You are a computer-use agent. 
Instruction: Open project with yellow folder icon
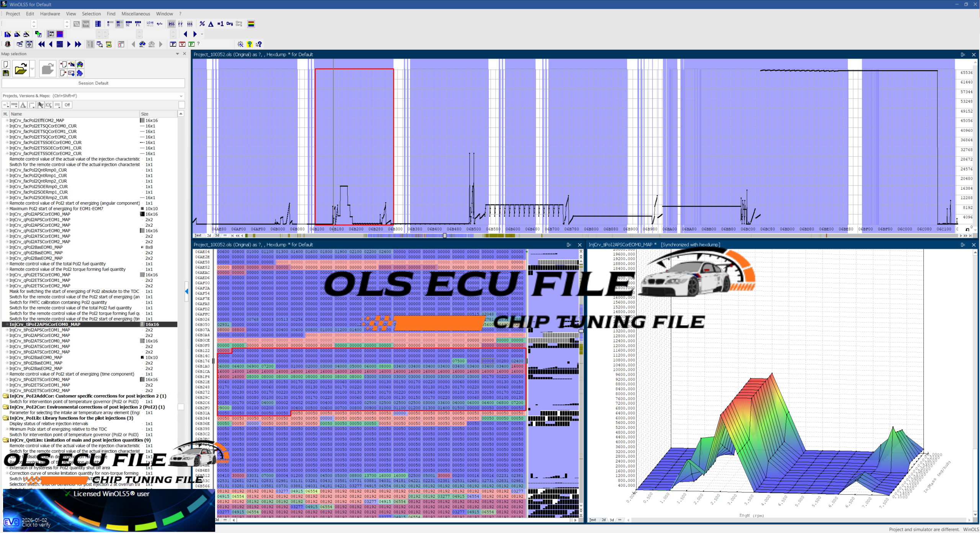[x=21, y=69]
